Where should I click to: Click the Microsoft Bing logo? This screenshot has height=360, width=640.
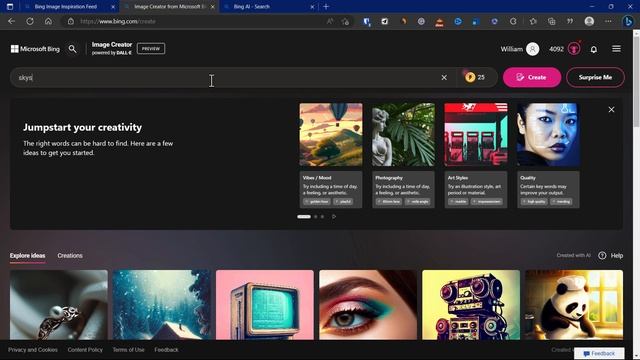pyautogui.click(x=35, y=49)
